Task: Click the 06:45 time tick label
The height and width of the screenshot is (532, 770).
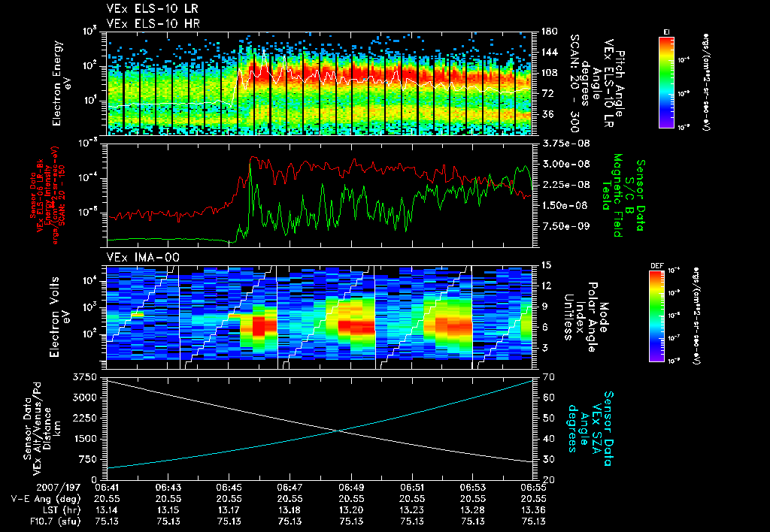Action: coord(229,488)
